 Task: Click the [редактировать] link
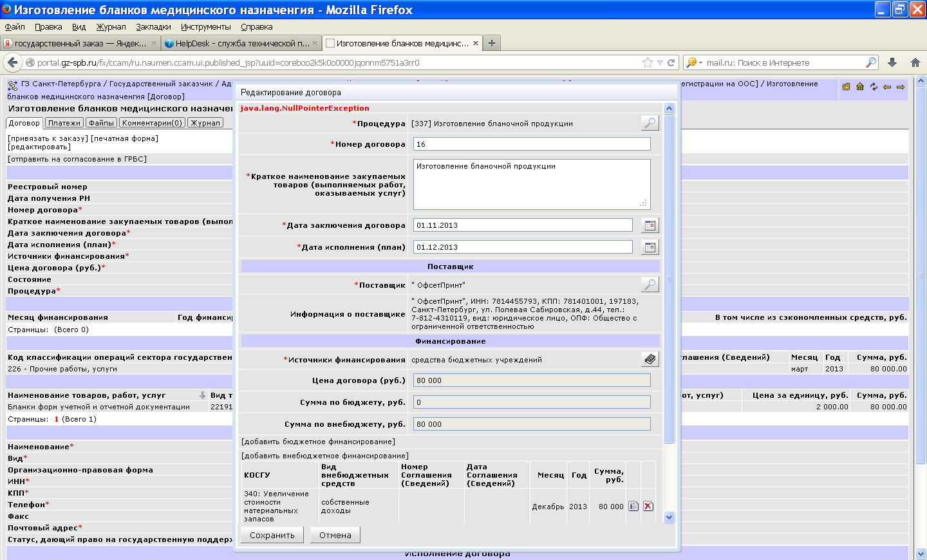tap(39, 147)
